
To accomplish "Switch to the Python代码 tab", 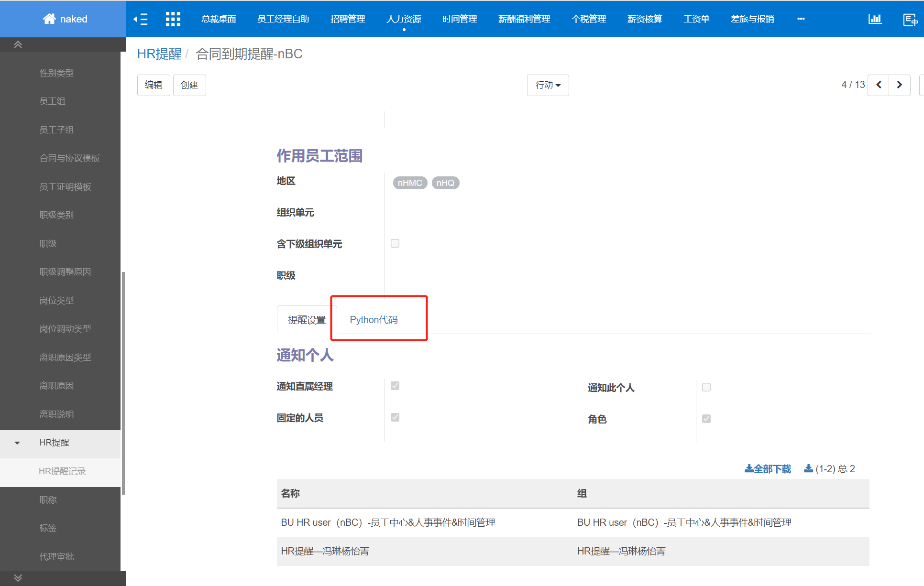I will 374,319.
